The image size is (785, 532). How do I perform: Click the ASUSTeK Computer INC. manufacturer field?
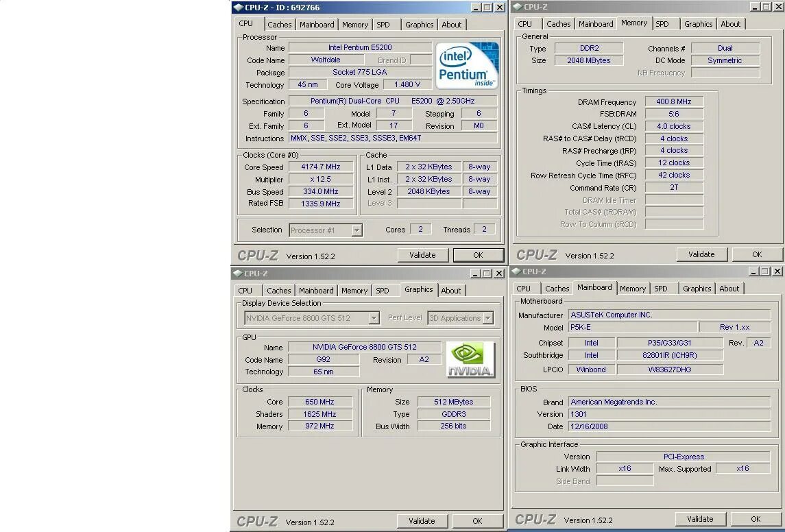pyautogui.click(x=669, y=315)
